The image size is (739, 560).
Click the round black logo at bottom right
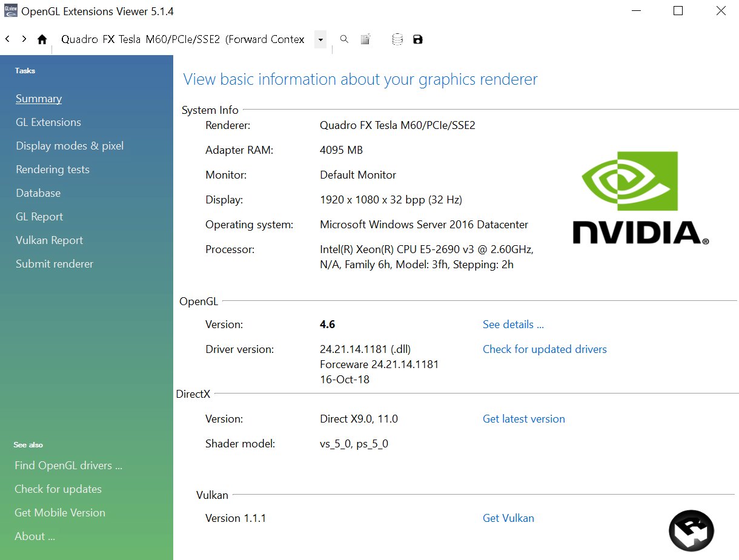691,531
